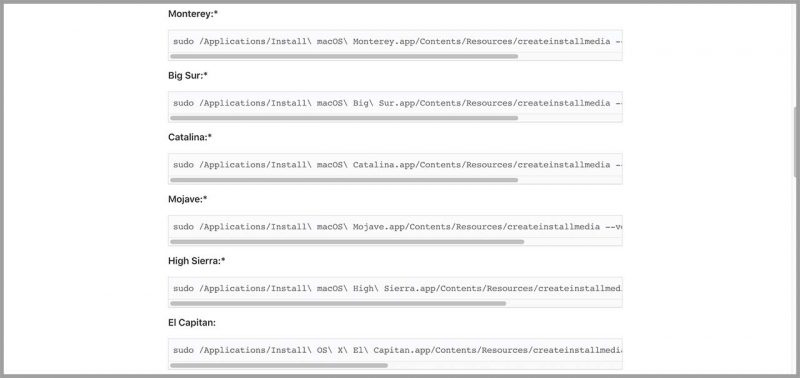Click the Mojave createinstallmedia command text
Image resolution: width=800 pixels, height=378 pixels.
(x=397, y=226)
